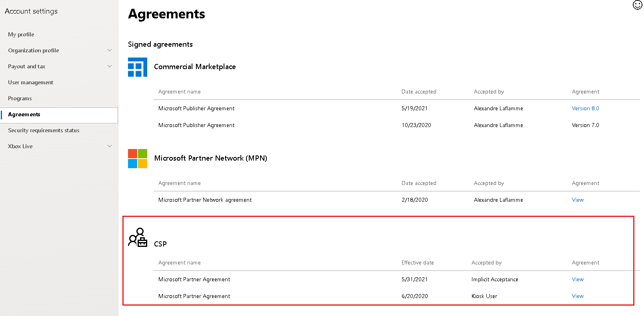Select the Agreements sidebar item
This screenshot has width=644, height=316.
point(59,115)
